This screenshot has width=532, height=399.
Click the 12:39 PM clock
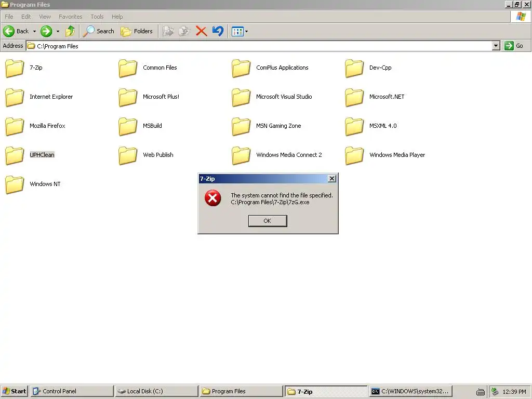click(514, 392)
